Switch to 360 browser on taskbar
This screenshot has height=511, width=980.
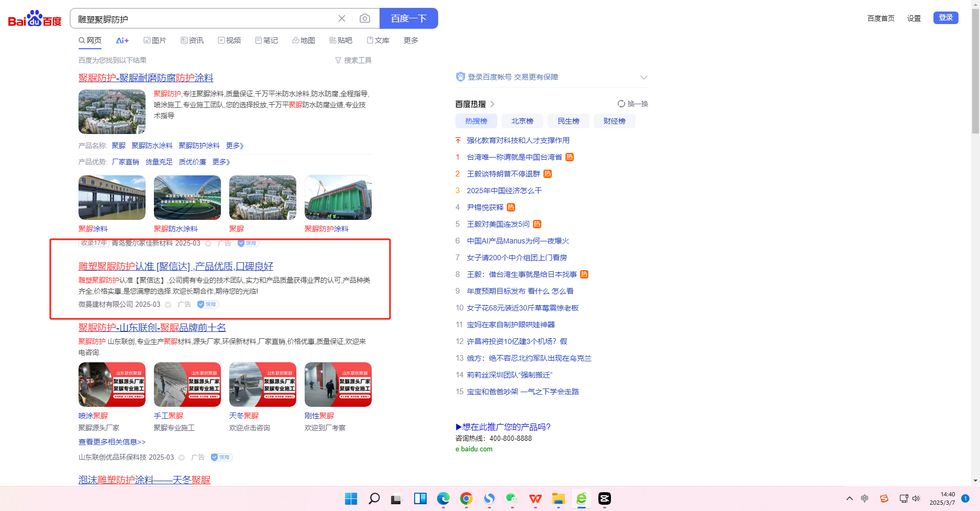tap(582, 498)
